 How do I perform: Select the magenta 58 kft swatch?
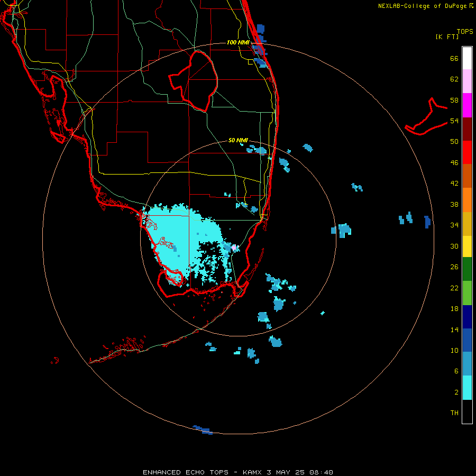click(x=467, y=105)
